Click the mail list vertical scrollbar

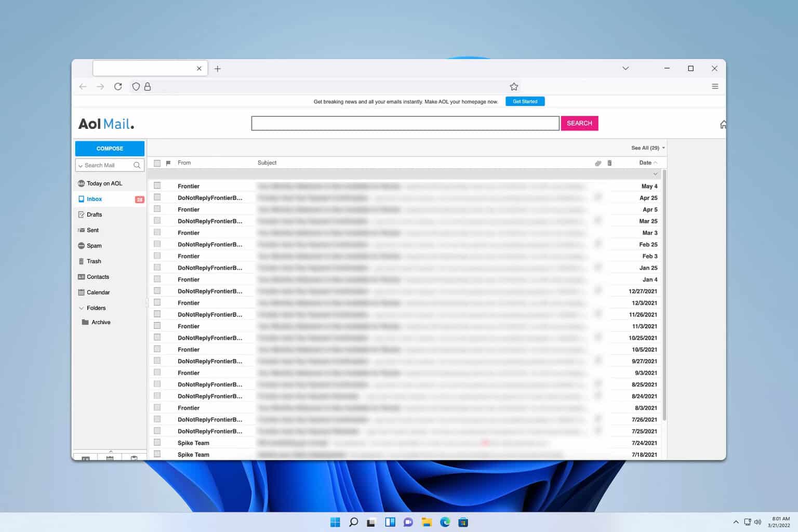pos(664,295)
